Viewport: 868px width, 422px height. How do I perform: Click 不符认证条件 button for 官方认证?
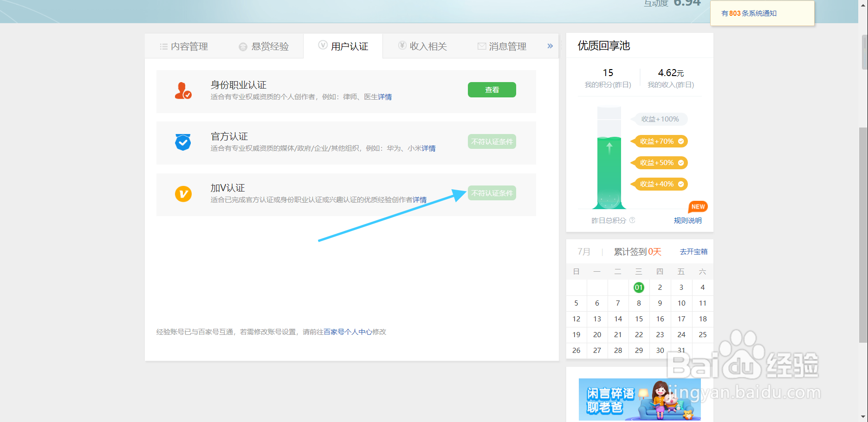tap(492, 141)
